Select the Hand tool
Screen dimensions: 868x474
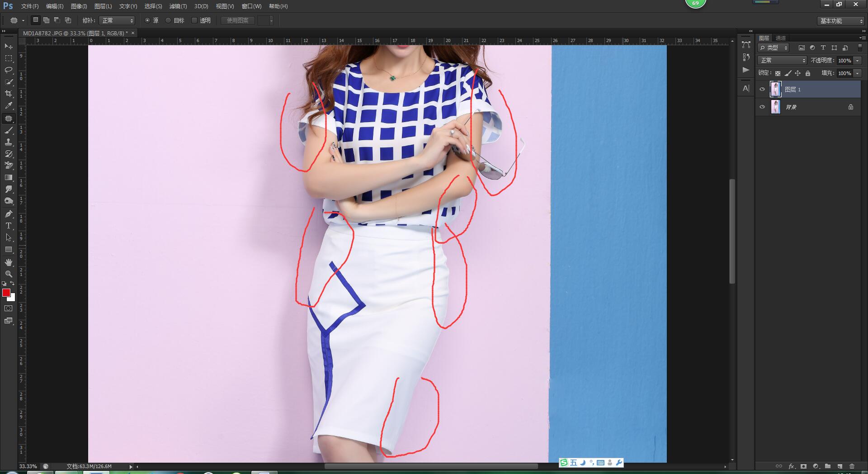coord(9,262)
